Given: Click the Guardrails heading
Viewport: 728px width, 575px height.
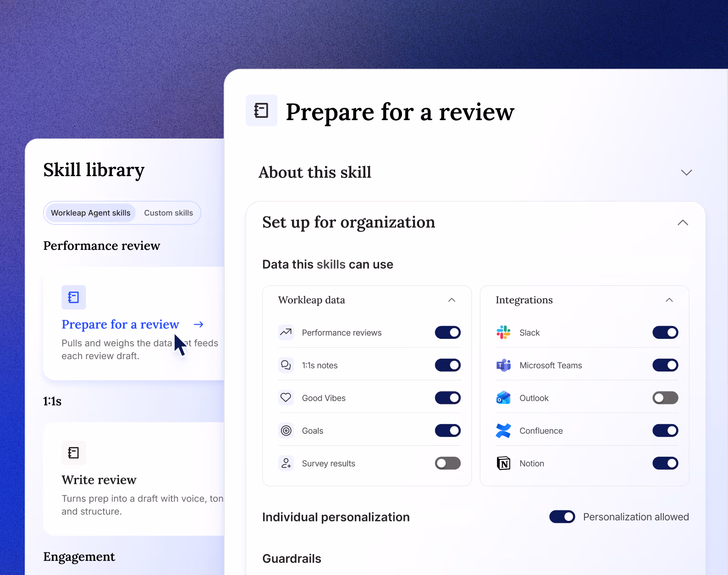Looking at the screenshot, I should coord(292,558).
